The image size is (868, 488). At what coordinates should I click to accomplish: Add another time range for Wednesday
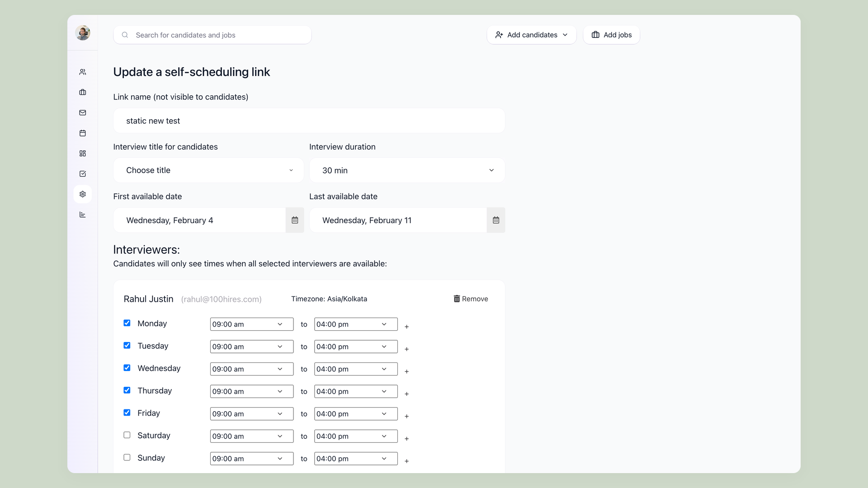406,371
